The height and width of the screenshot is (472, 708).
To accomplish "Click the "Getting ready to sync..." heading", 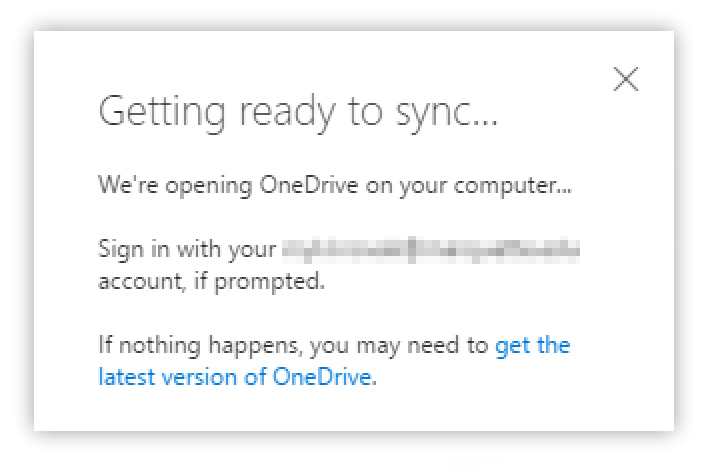I will click(297, 113).
